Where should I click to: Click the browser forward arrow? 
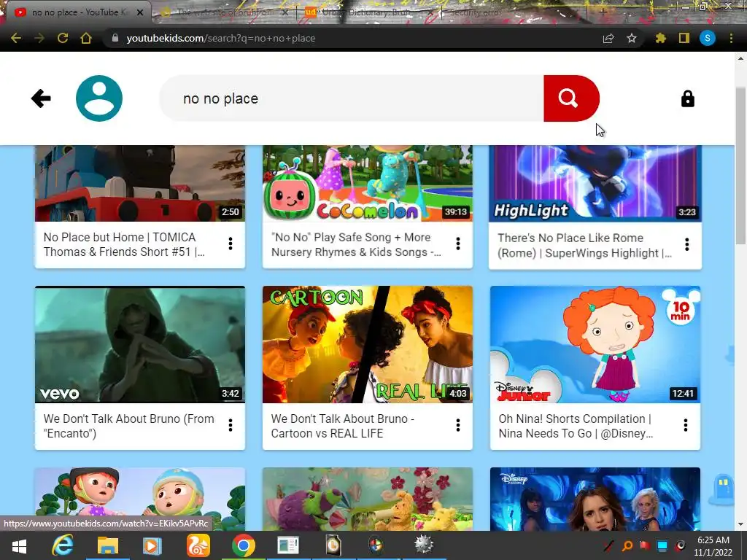[x=39, y=38]
